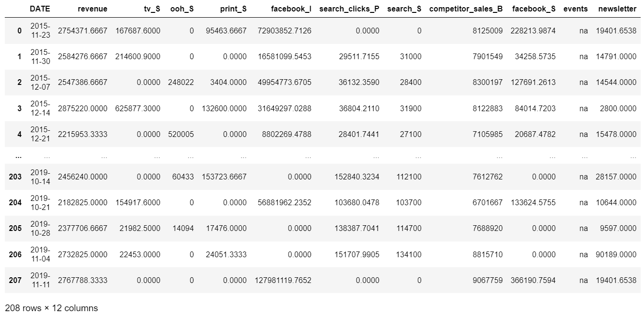Select revenue value 2215953.3333
Screen dimensions: 644x314
point(83,134)
